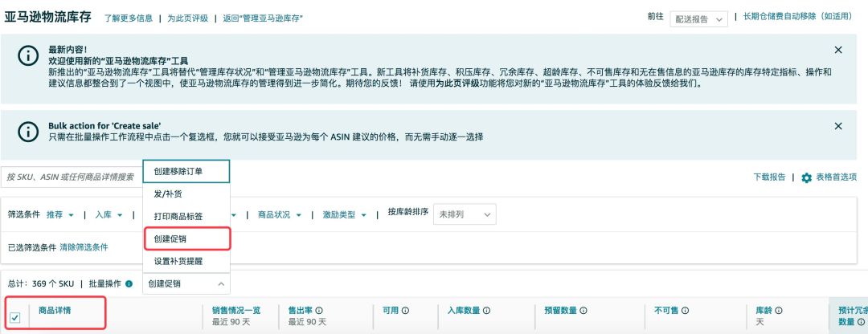Click the 销售情况一览 column header
868x334 pixels.
tap(236, 311)
